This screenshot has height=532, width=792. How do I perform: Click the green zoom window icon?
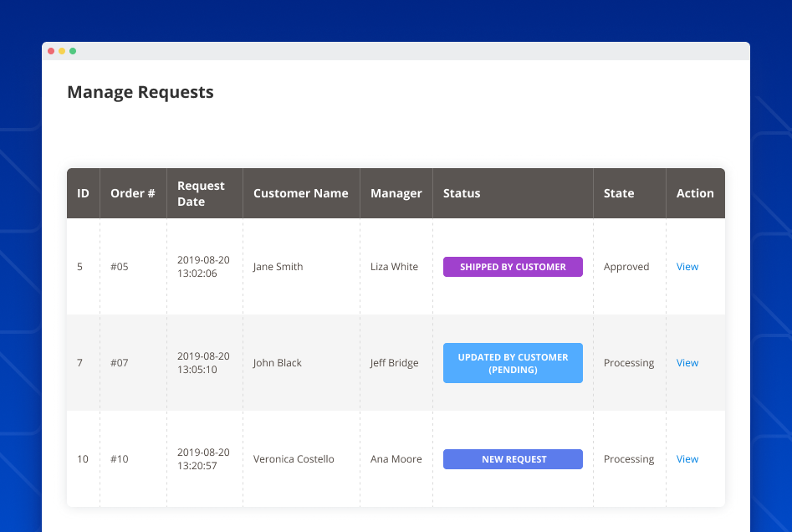pyautogui.click(x=74, y=50)
